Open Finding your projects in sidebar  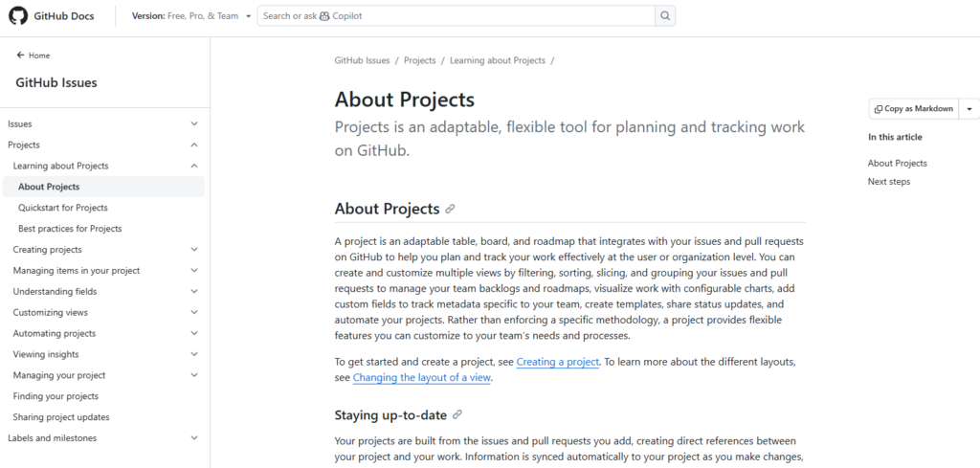[x=56, y=396]
